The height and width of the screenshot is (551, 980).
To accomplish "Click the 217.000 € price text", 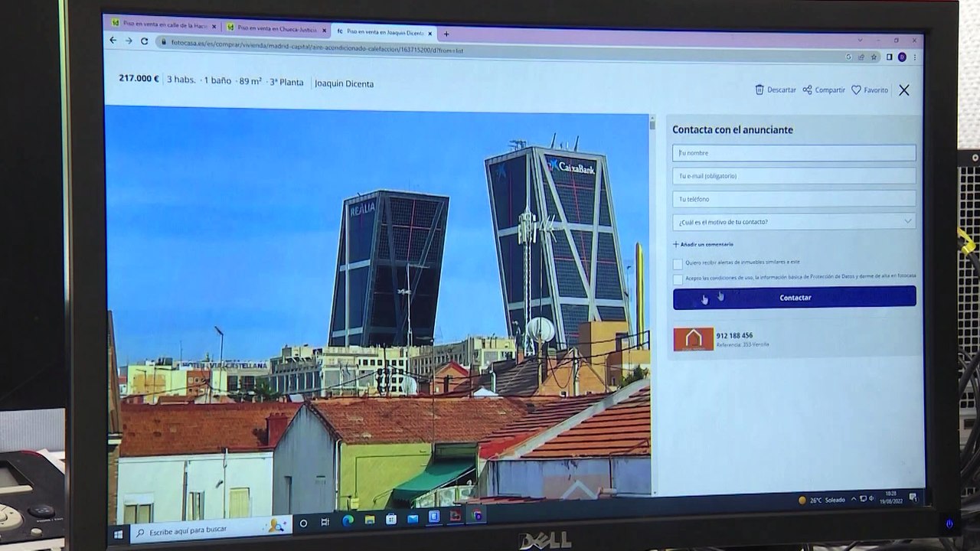I will [139, 78].
